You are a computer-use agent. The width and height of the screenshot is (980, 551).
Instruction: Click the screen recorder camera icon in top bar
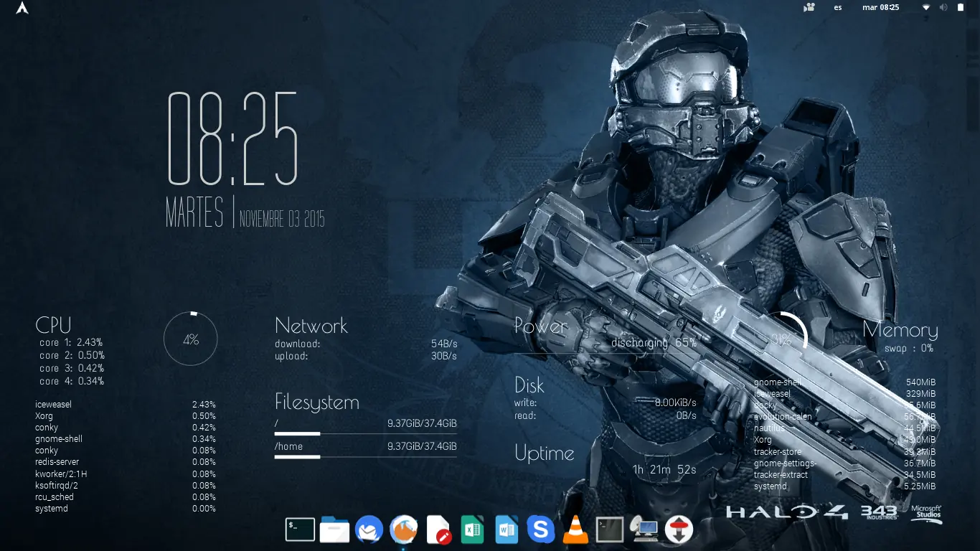(810, 8)
